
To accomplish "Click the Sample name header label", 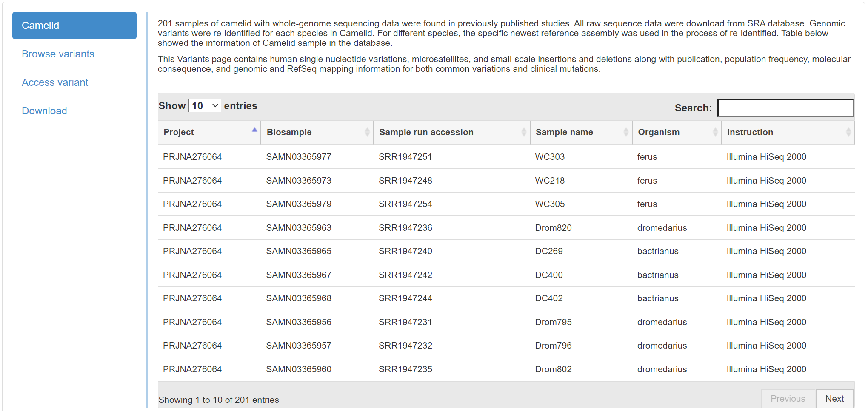I will pos(564,132).
